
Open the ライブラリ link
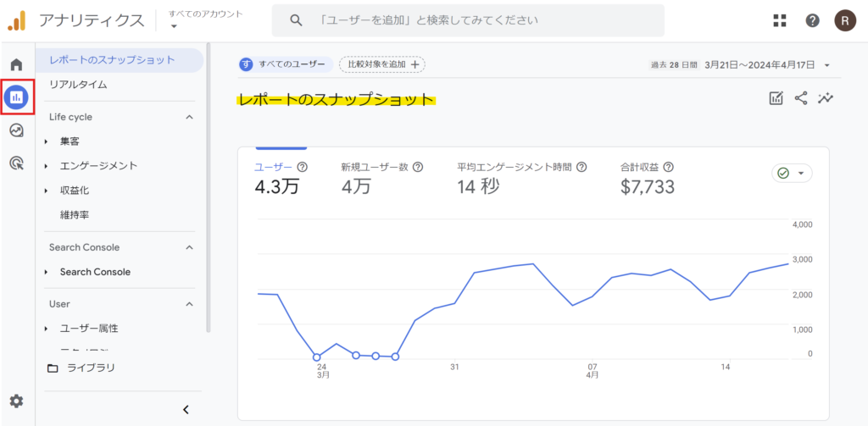pyautogui.click(x=91, y=368)
